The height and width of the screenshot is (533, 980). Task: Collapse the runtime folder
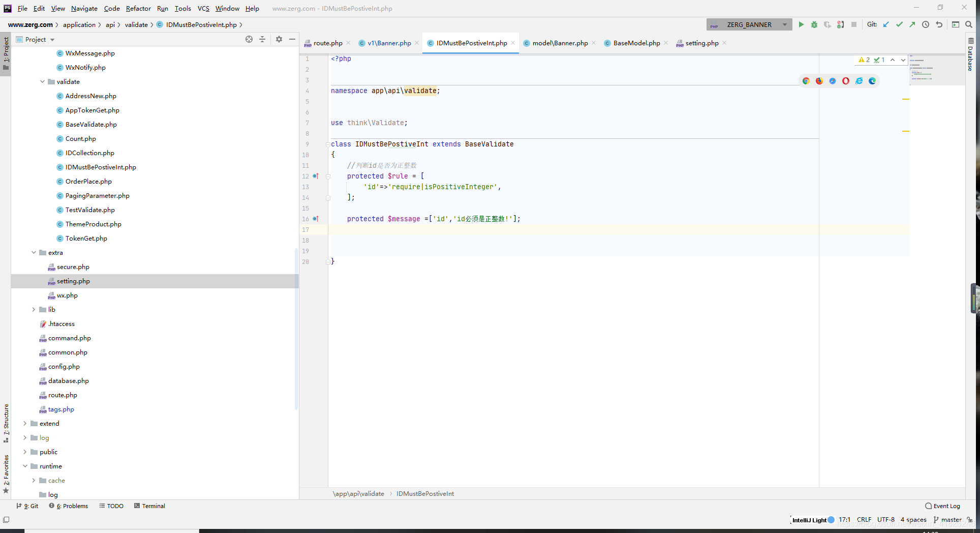click(x=25, y=466)
